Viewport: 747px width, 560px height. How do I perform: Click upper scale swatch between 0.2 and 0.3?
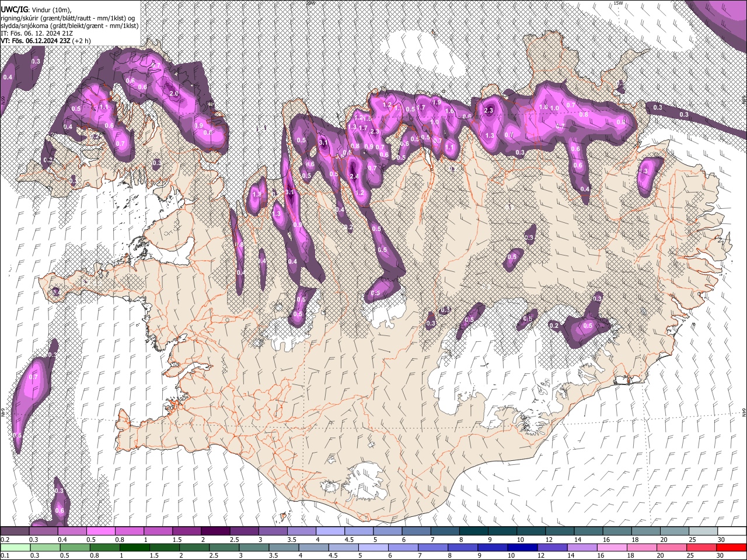(15, 531)
